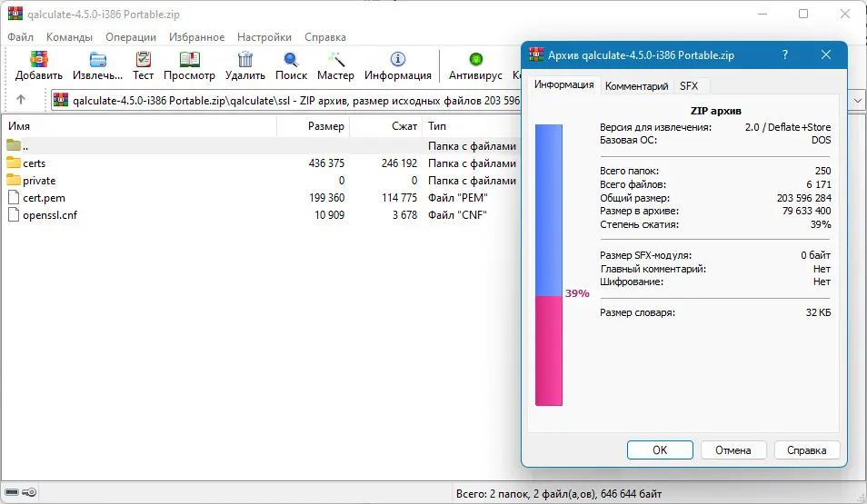The width and height of the screenshot is (867, 504).
Task: Sort by the Имя column header
Action: [139, 126]
